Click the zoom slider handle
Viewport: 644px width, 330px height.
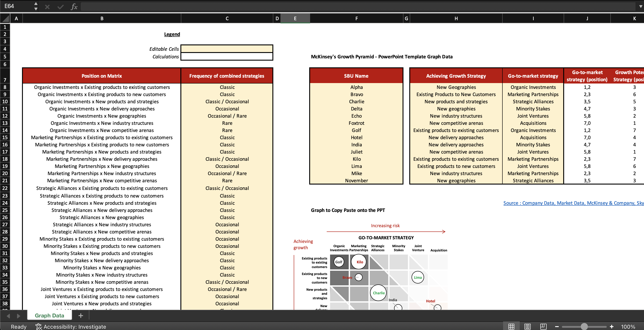pos(584,326)
